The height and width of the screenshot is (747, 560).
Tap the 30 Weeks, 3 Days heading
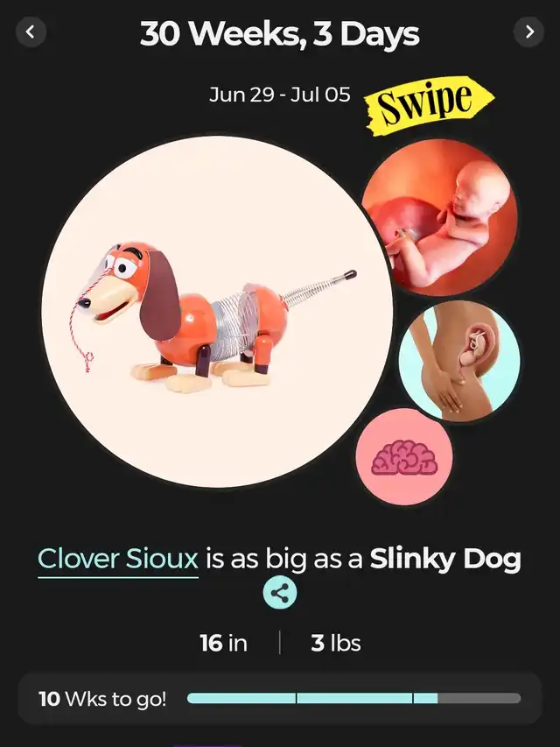(280, 34)
